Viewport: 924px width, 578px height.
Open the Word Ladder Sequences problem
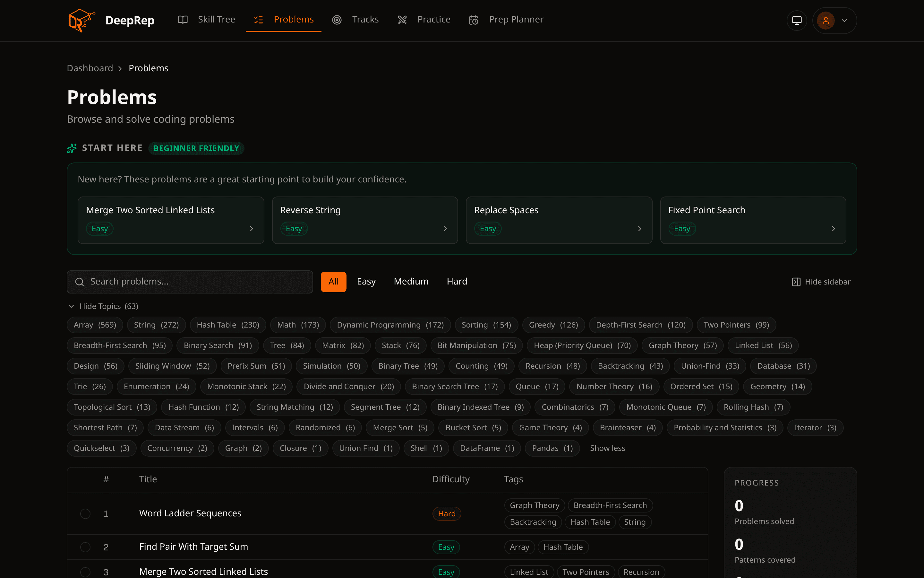(190, 513)
